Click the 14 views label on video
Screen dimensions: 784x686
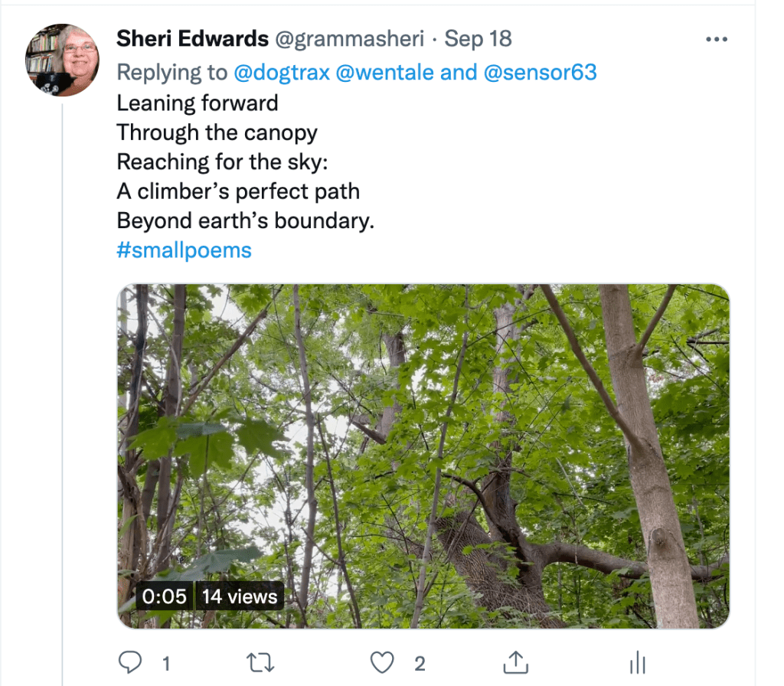[x=239, y=596]
